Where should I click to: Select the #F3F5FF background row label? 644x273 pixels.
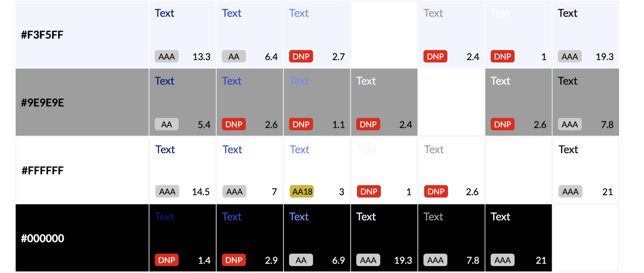42,35
